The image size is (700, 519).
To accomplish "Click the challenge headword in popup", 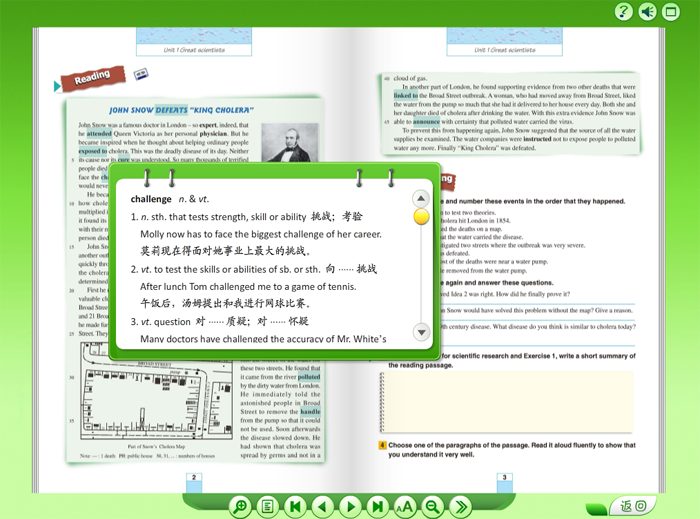I will point(151,199).
